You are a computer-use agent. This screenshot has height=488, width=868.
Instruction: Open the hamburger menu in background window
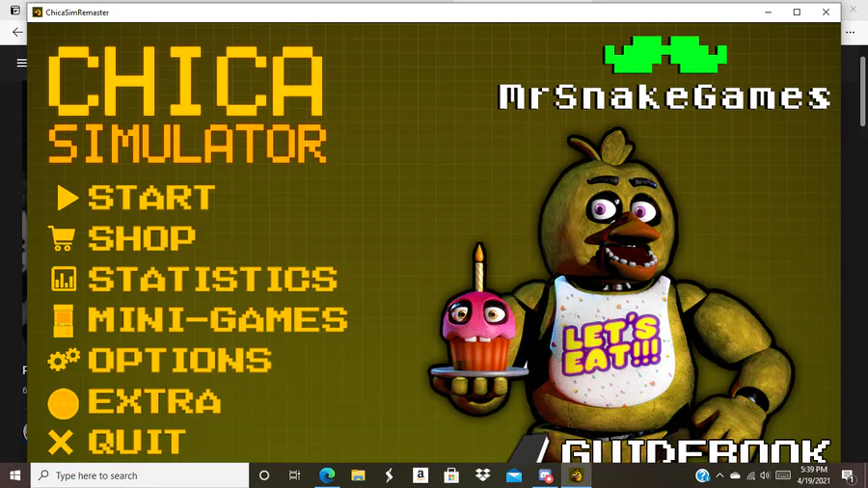[21, 63]
